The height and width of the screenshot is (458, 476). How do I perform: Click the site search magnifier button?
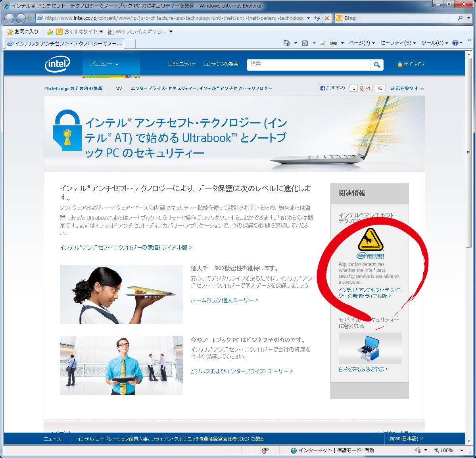(377, 65)
